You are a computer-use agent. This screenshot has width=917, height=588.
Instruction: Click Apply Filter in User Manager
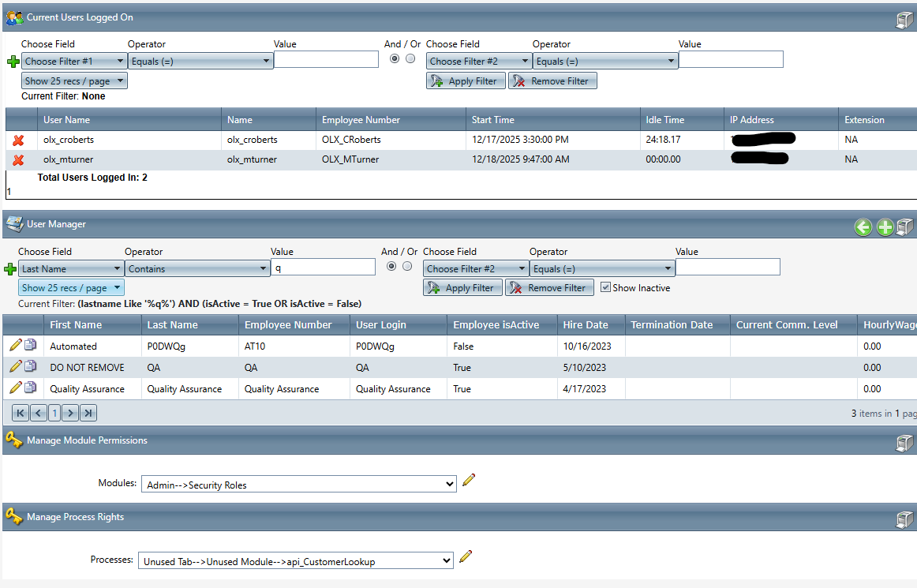click(462, 288)
